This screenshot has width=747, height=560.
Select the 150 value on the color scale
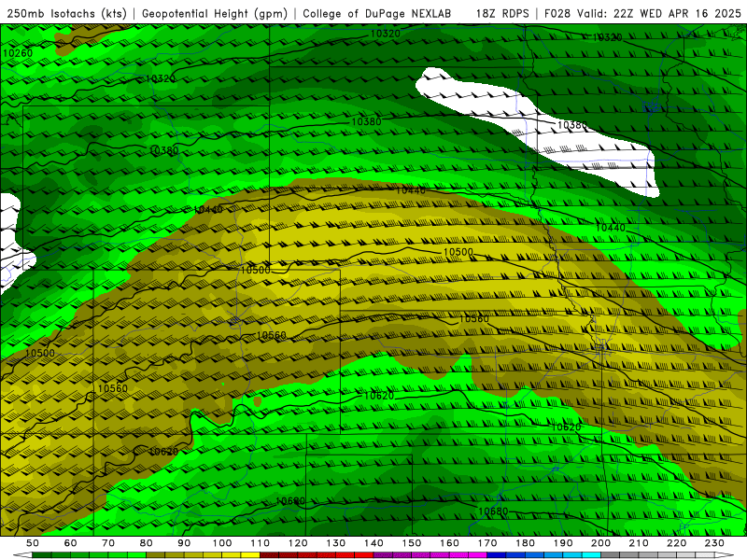[411, 543]
